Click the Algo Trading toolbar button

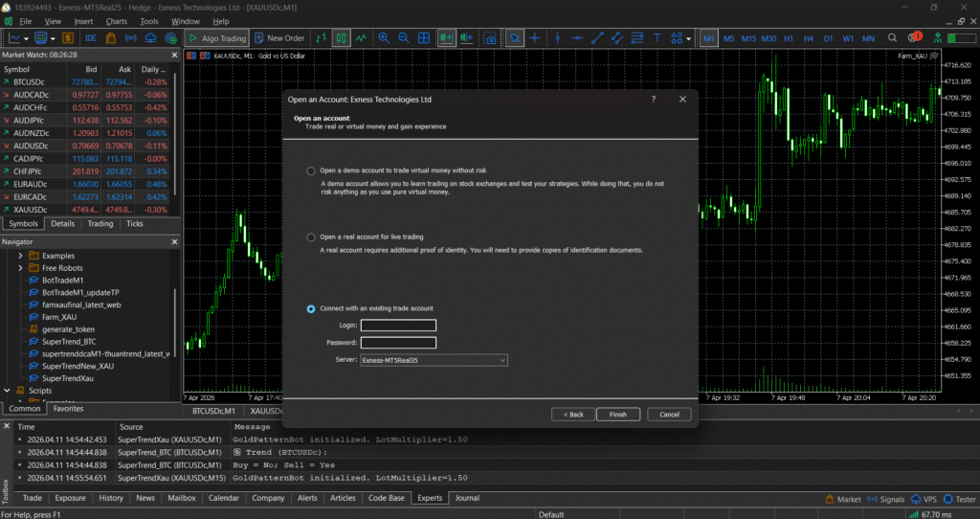pyautogui.click(x=216, y=38)
